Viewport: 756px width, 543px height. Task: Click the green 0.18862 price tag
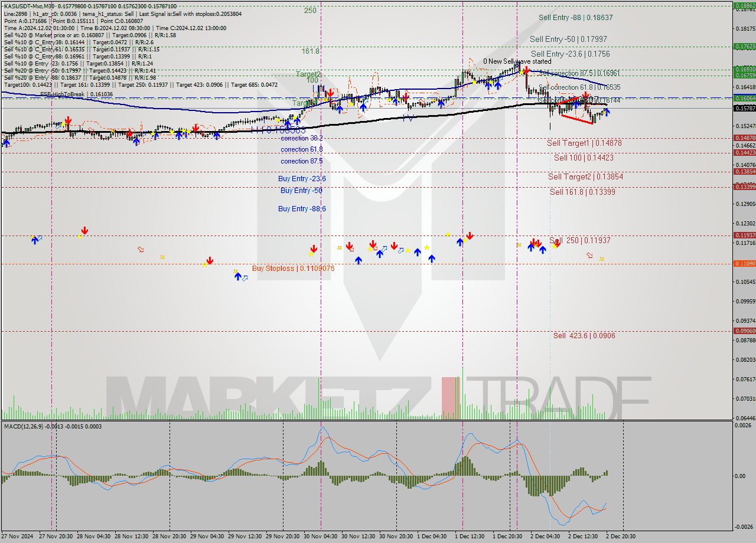point(744,5)
